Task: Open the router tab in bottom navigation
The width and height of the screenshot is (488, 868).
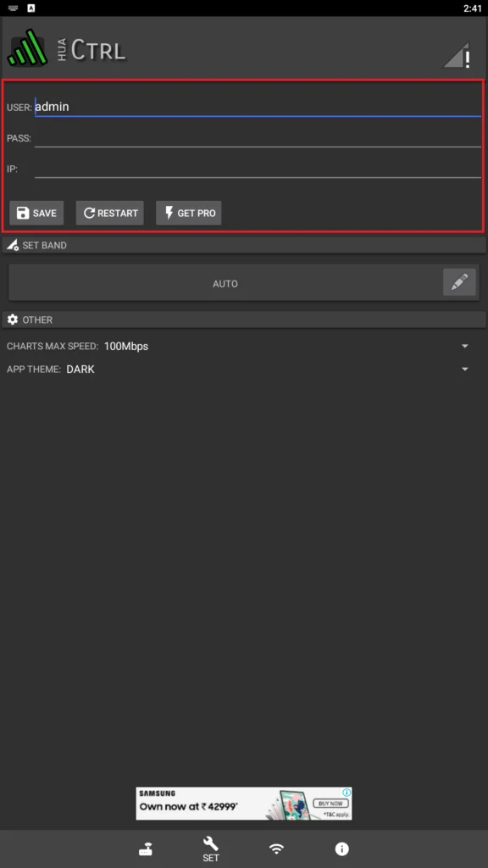Action: point(146,849)
